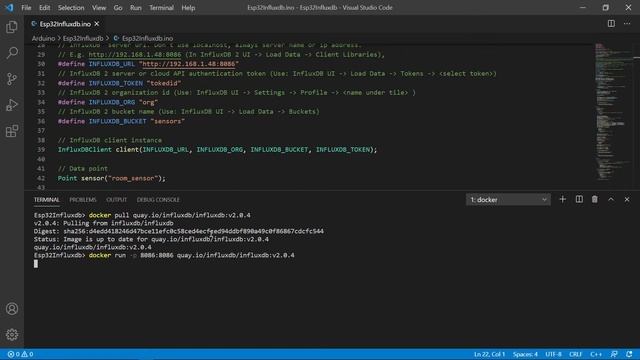Click 'Spaces: 4' indentation in status bar
640x360 pixels.
click(525, 354)
